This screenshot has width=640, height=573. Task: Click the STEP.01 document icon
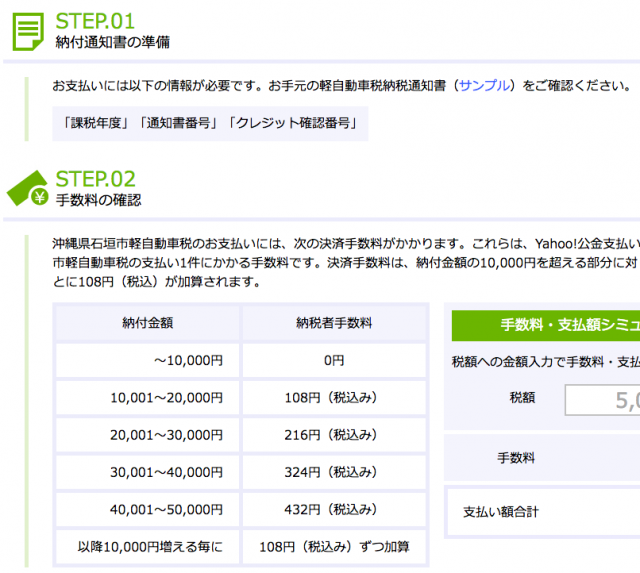28,31
